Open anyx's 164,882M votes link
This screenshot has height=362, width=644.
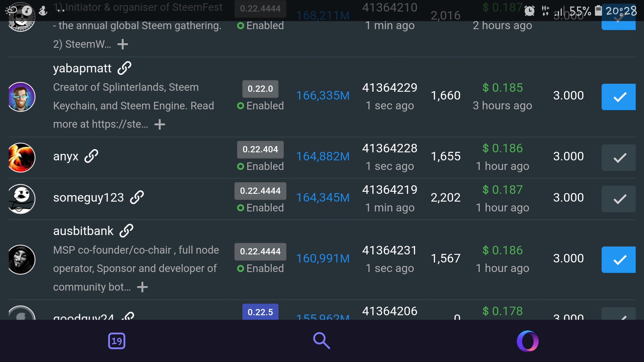tap(323, 156)
